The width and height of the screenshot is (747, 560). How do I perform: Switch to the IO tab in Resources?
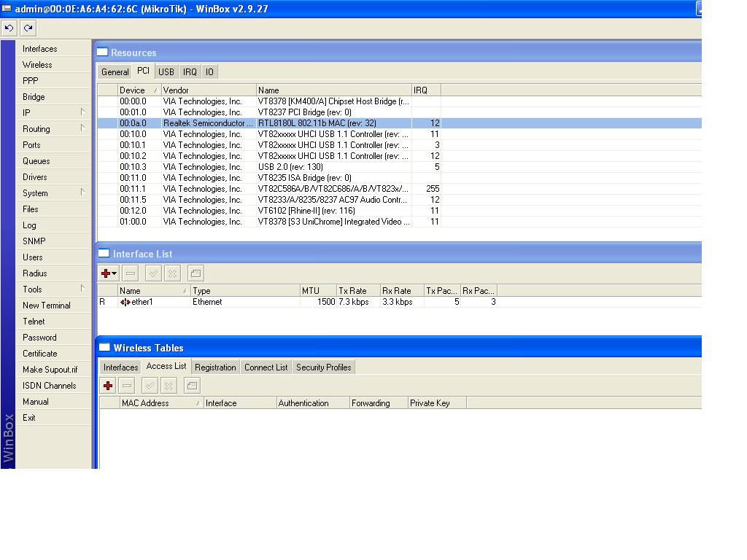tap(209, 72)
